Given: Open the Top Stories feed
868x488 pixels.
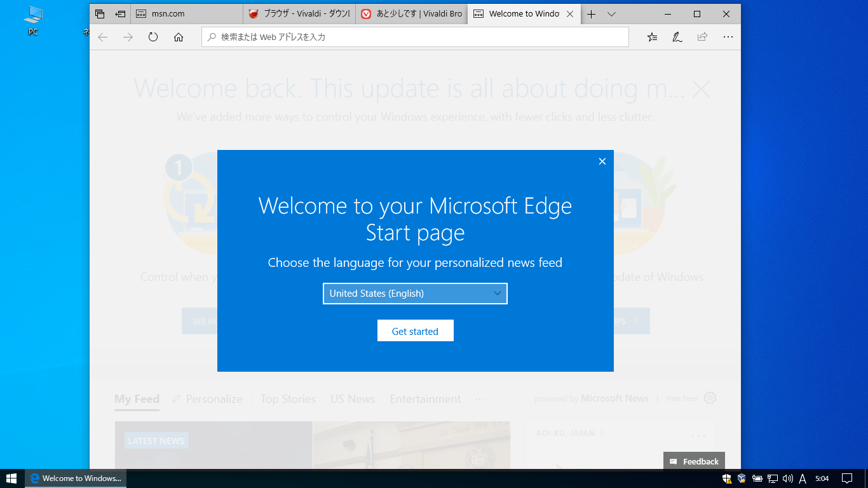Looking at the screenshot, I should tap(288, 399).
